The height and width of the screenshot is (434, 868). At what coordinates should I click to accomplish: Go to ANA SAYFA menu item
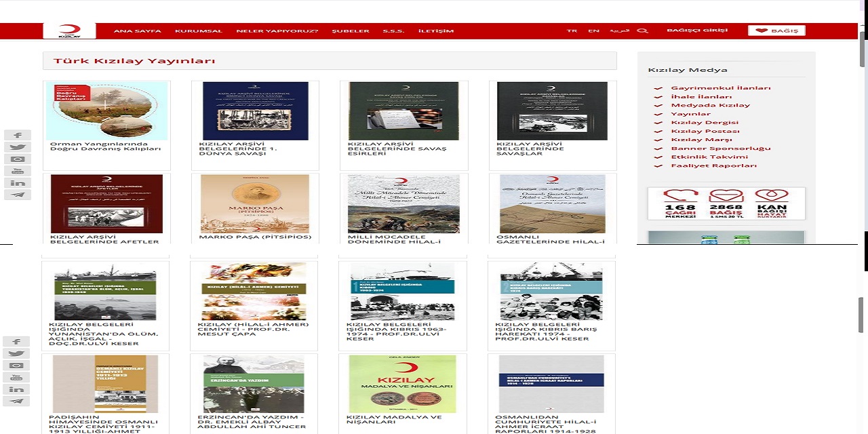tap(138, 31)
